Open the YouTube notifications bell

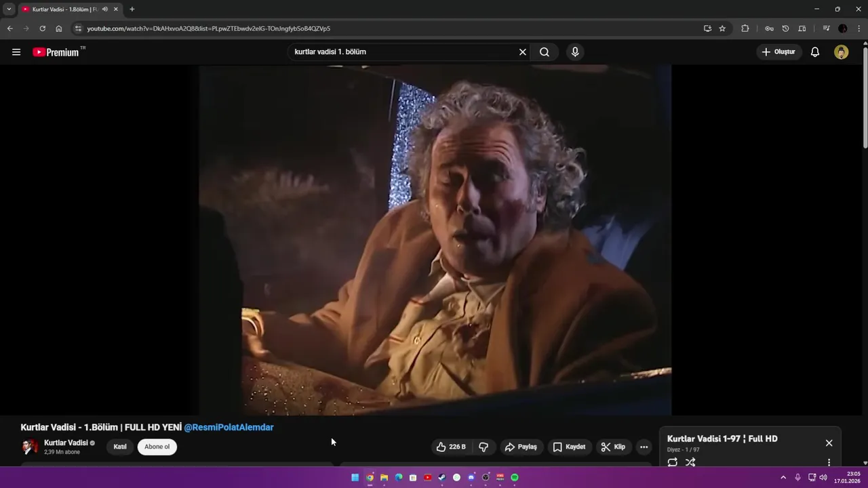[815, 52]
